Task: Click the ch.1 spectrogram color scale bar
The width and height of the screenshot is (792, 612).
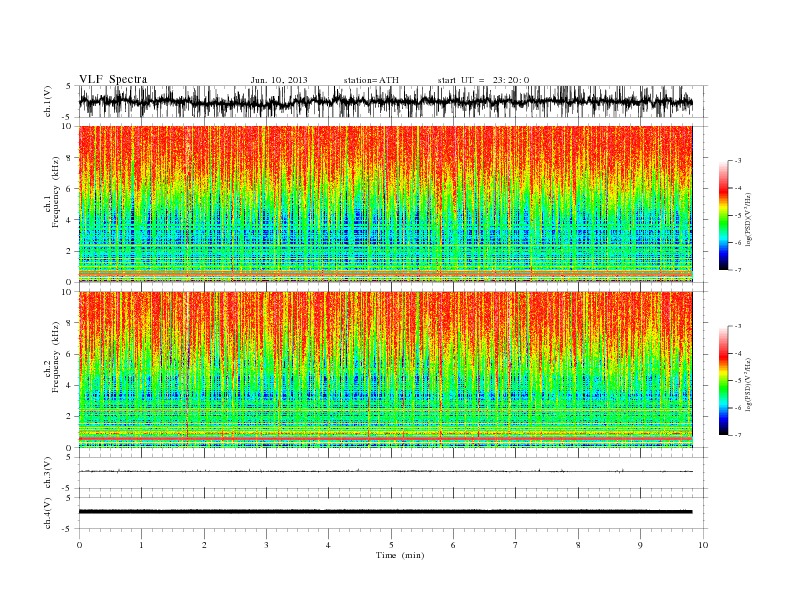Action: click(x=723, y=215)
